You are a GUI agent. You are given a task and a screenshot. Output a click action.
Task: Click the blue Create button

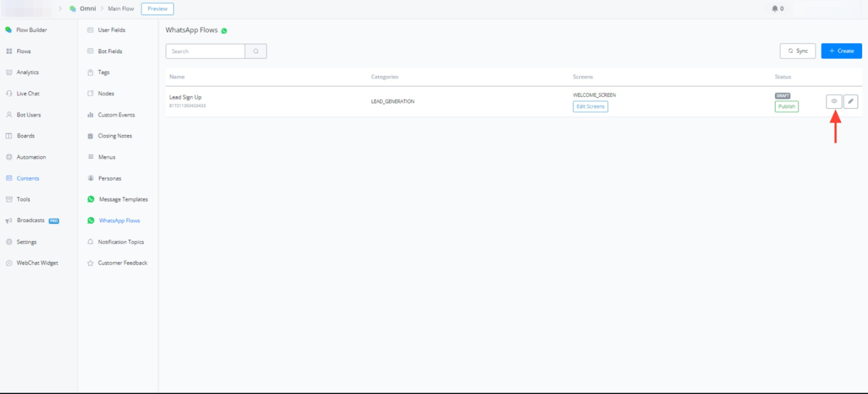click(x=841, y=51)
